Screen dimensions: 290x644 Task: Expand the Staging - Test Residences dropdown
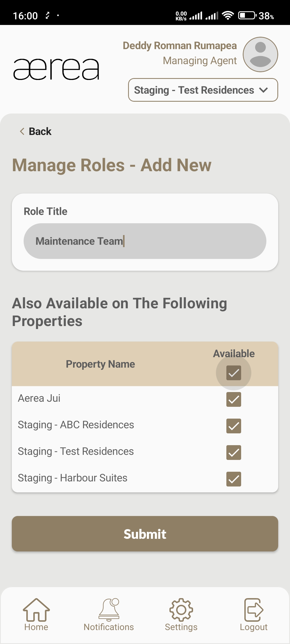203,90
